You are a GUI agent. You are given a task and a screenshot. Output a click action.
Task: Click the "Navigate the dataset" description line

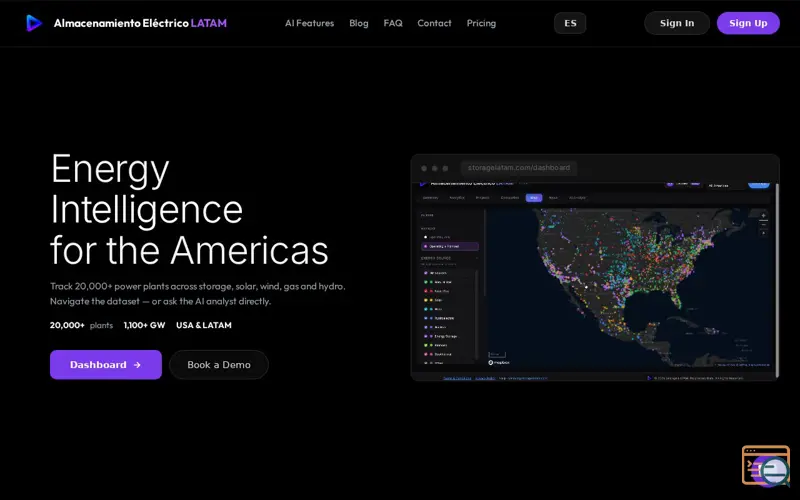[x=160, y=301]
